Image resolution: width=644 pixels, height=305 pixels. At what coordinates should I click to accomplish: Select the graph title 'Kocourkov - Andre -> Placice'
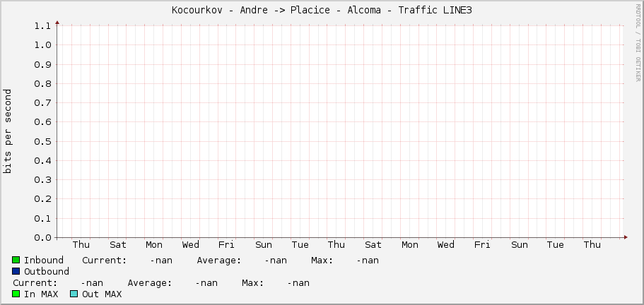(x=250, y=11)
